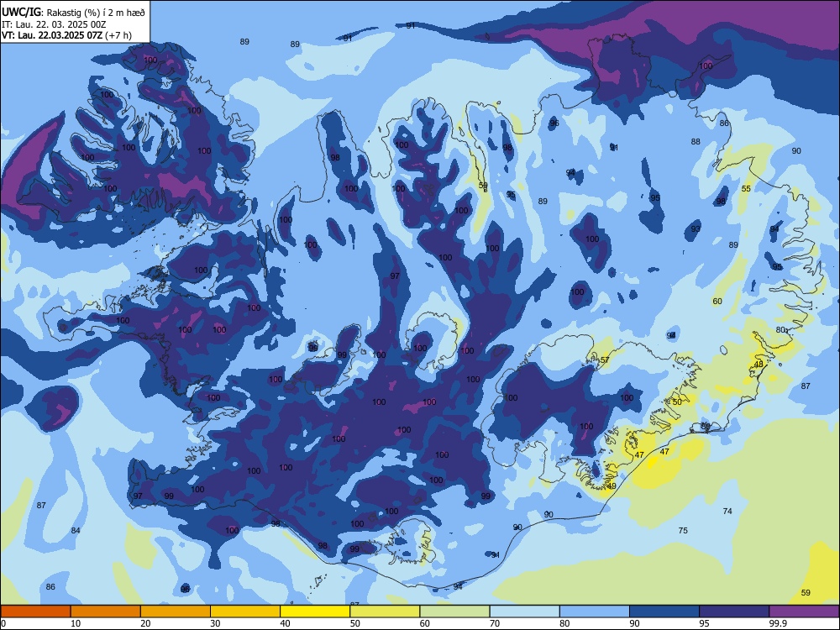Select the map humidity value '93'
Image resolution: width=840 pixels, height=630 pixels.
[696, 228]
